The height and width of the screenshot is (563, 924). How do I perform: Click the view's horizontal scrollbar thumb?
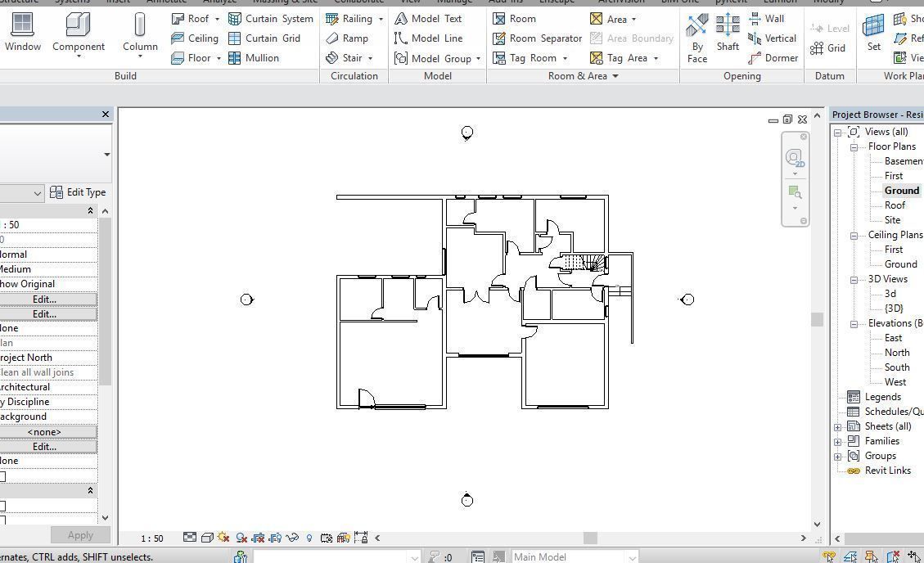point(590,538)
